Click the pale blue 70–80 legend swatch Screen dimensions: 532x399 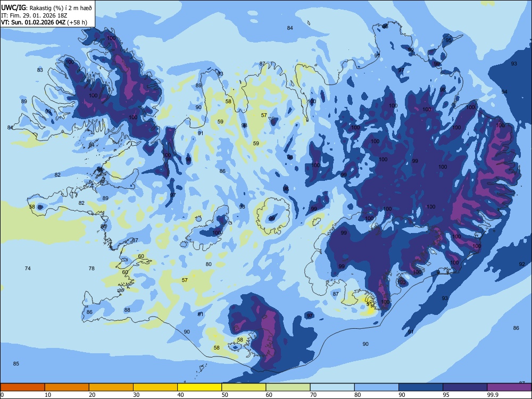point(332,387)
